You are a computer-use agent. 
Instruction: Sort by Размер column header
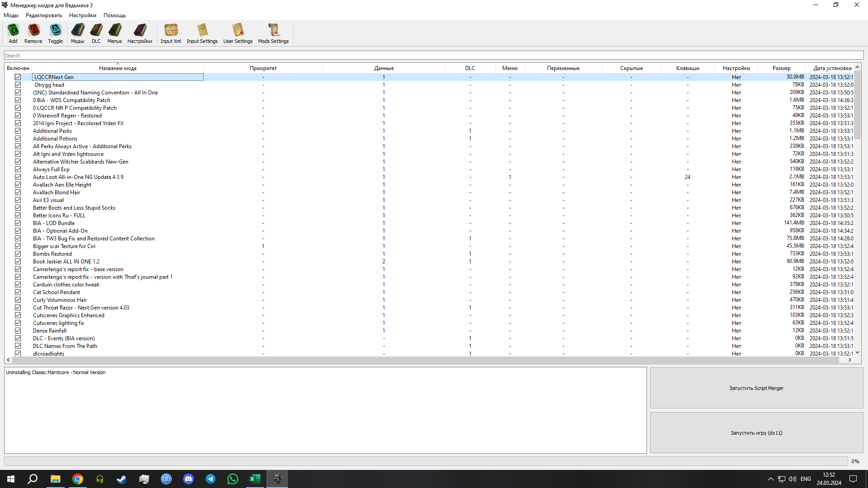(x=781, y=68)
